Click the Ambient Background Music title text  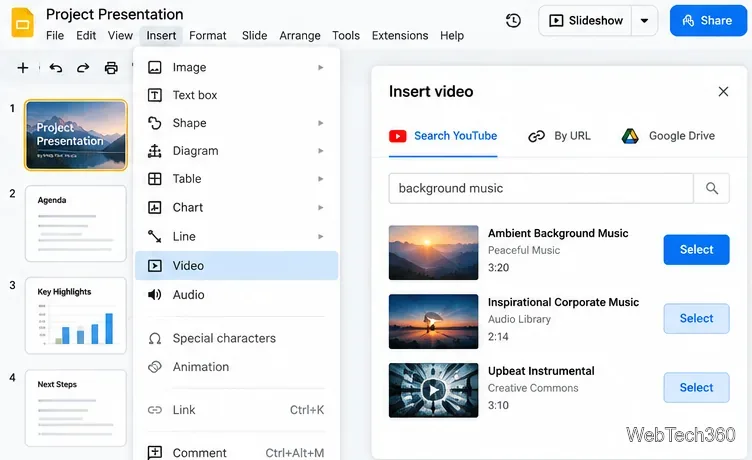point(558,233)
